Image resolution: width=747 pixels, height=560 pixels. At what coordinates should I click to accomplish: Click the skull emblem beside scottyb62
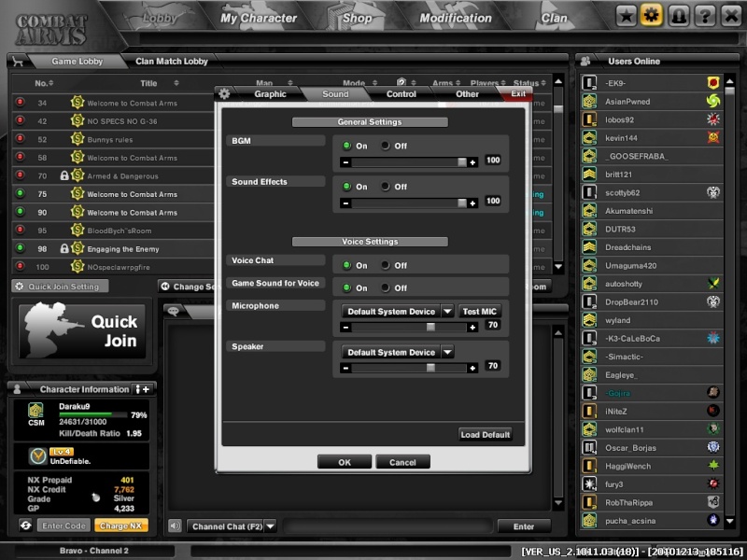pos(713,192)
